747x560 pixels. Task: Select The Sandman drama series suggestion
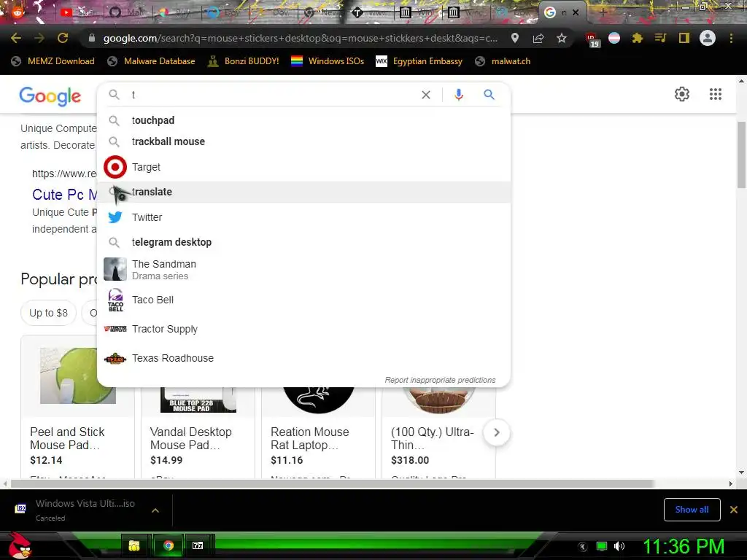[x=303, y=270]
